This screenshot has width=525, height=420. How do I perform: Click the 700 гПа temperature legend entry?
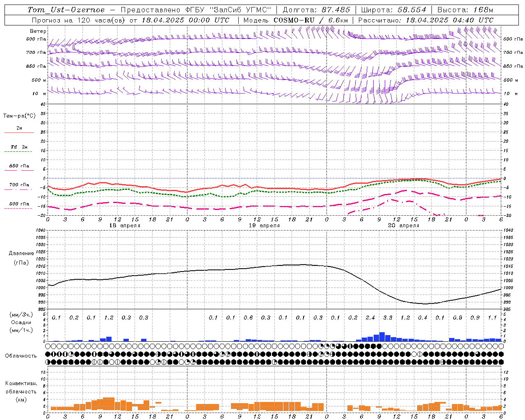19,185
